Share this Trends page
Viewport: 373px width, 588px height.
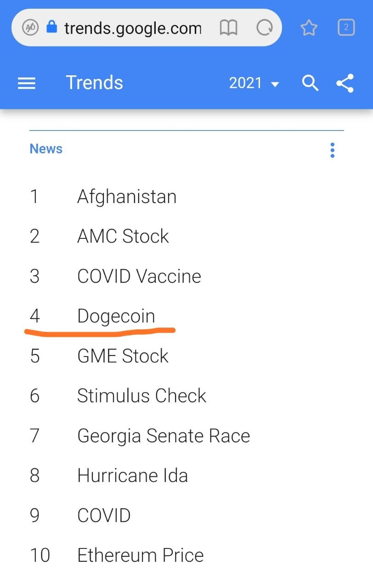[345, 83]
